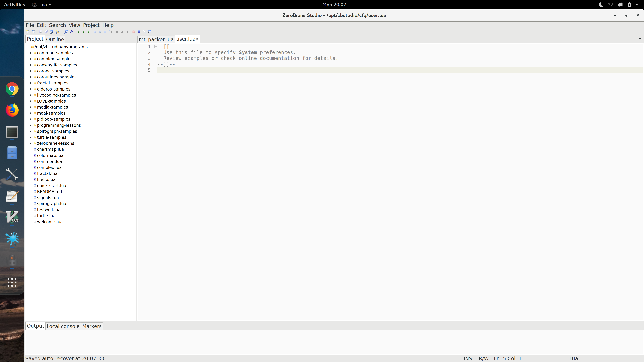Create a new file with the new document icon
644x362 pixels.
click(28, 32)
